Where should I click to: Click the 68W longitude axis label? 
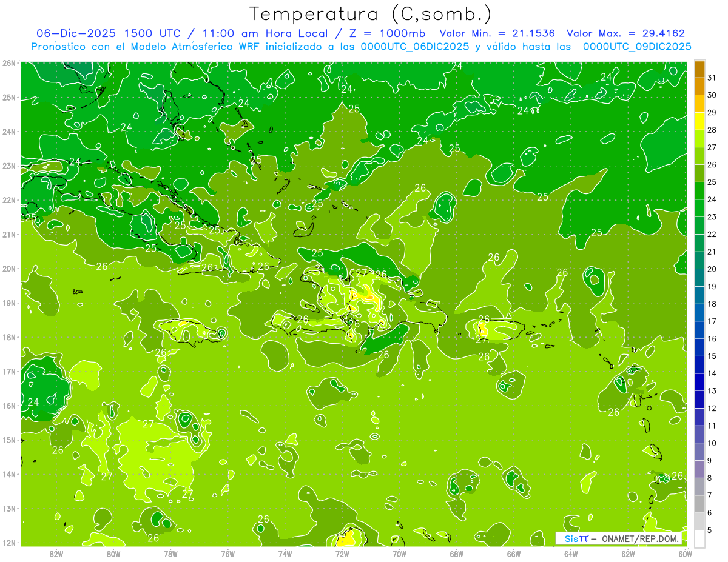click(457, 554)
